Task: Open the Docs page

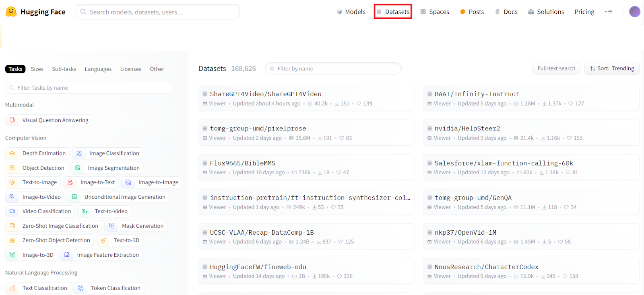Action: point(506,12)
